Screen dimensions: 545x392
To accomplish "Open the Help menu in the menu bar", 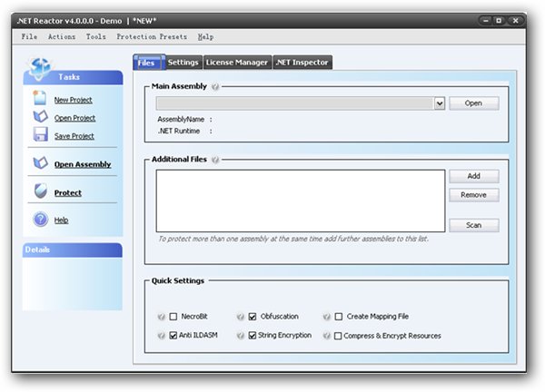I will pos(206,36).
